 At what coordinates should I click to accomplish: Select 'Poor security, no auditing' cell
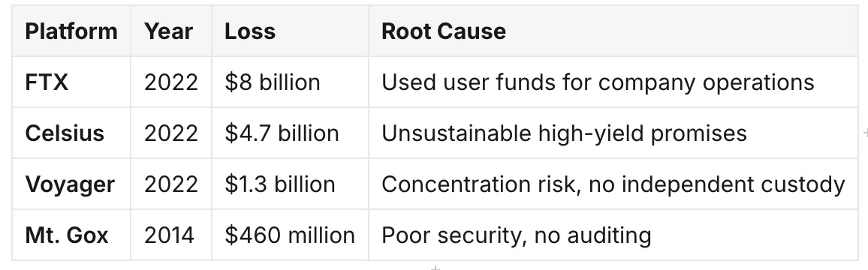613,235
